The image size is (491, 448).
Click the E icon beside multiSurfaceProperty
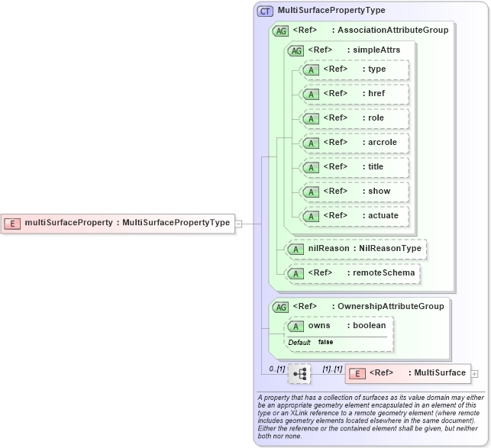[12, 224]
